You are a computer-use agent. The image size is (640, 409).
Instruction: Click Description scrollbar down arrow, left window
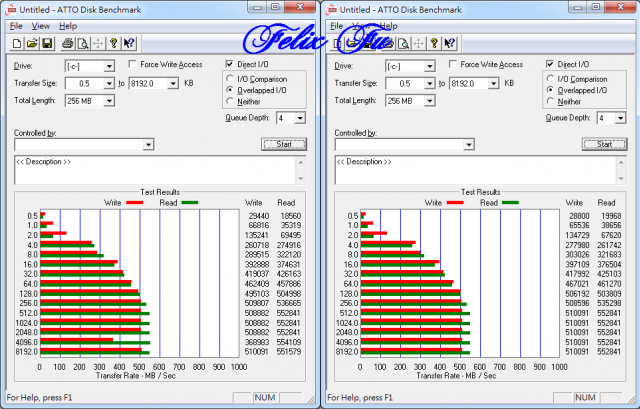[301, 178]
